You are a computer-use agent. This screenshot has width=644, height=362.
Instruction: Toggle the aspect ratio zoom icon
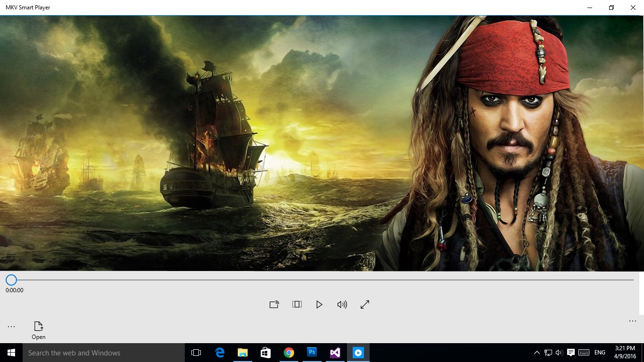[297, 304]
